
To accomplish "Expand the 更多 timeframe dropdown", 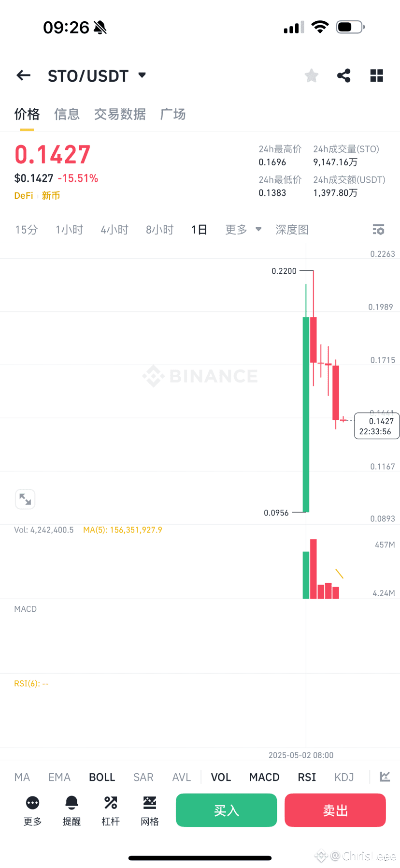I will (x=243, y=230).
